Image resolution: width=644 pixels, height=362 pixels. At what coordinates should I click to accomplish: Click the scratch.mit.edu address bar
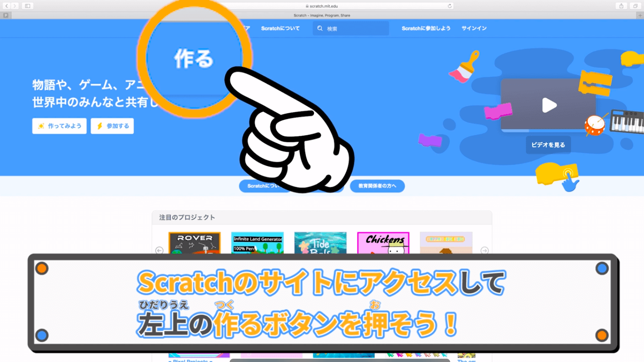[x=322, y=6]
